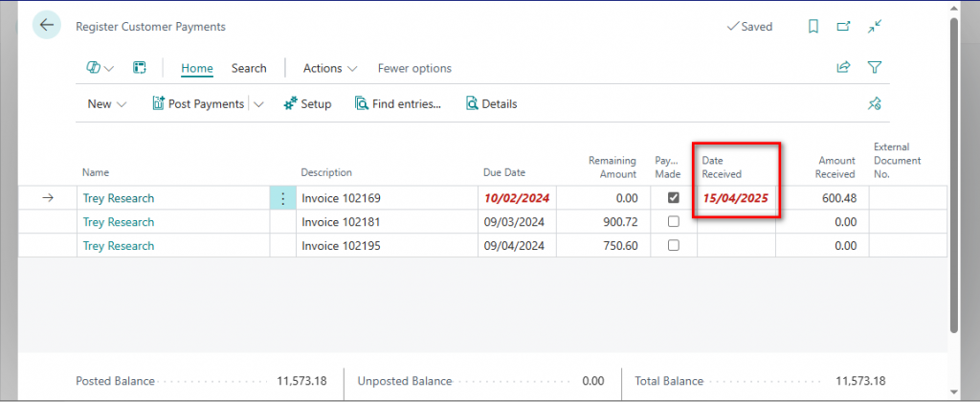980x402 pixels.
Task: Click the analysis view icon beside Home
Action: pos(139,68)
